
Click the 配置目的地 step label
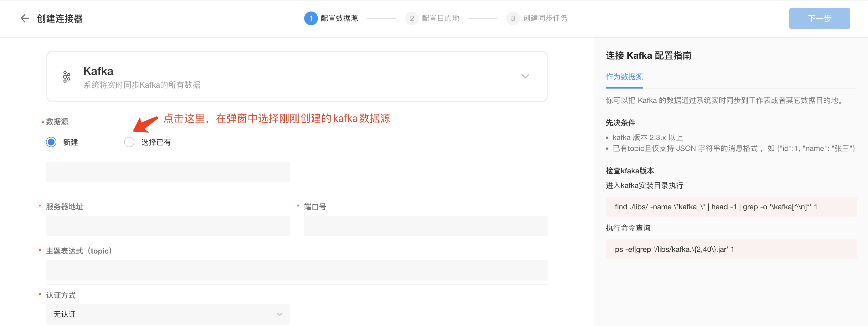(440, 18)
